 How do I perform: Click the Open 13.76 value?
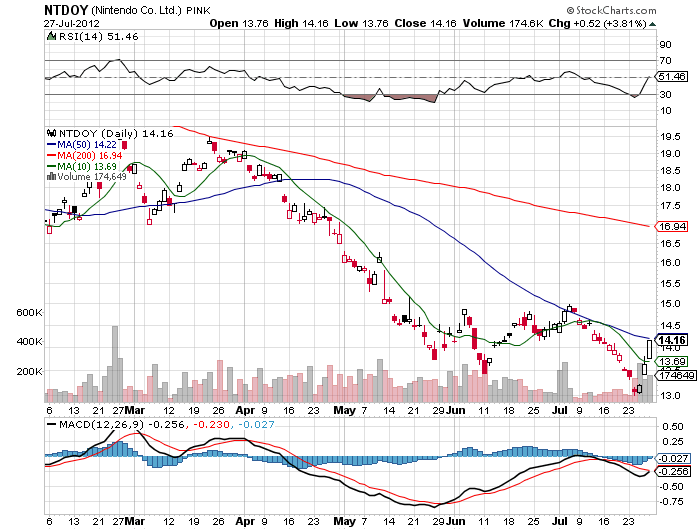(x=239, y=23)
